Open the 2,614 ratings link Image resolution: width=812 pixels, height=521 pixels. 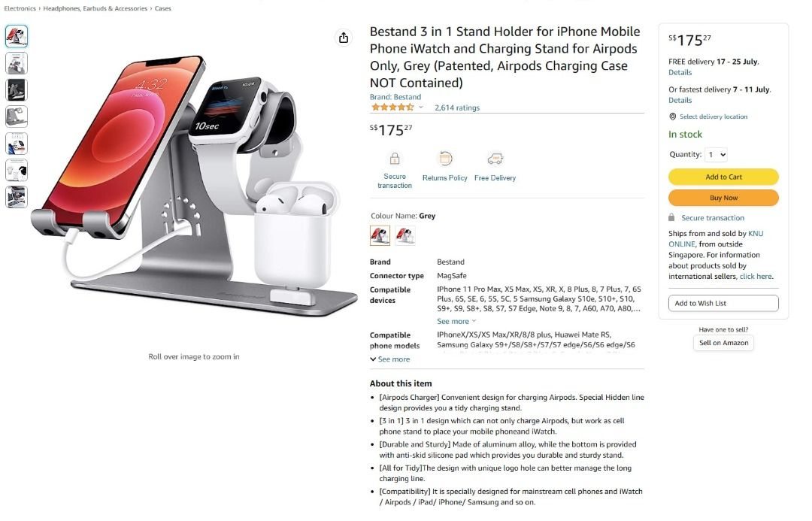[x=457, y=108]
